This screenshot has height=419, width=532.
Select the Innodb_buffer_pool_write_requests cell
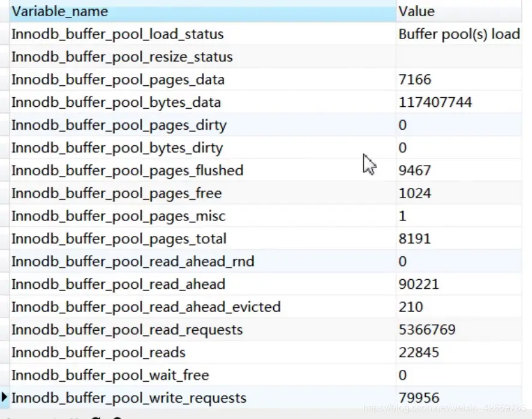[203, 397]
